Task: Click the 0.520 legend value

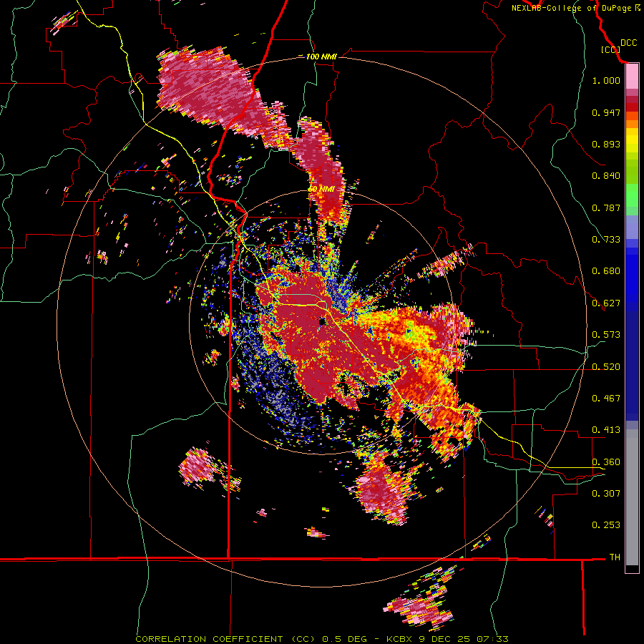Action: point(606,367)
